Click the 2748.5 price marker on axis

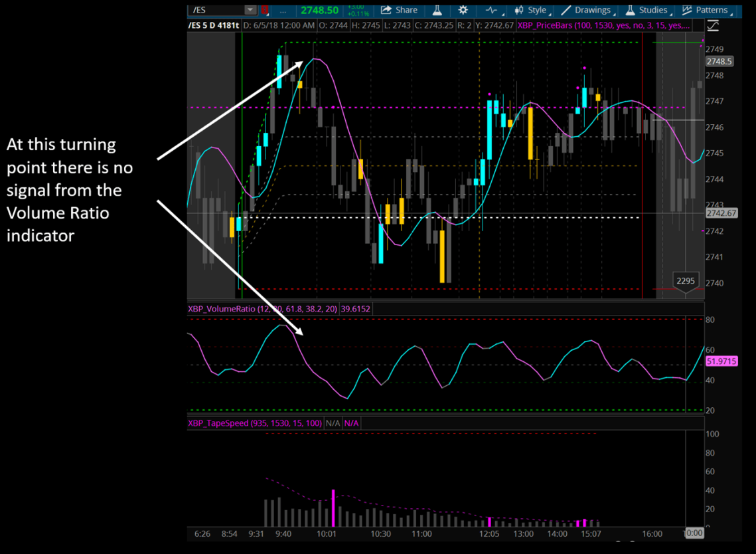[719, 61]
